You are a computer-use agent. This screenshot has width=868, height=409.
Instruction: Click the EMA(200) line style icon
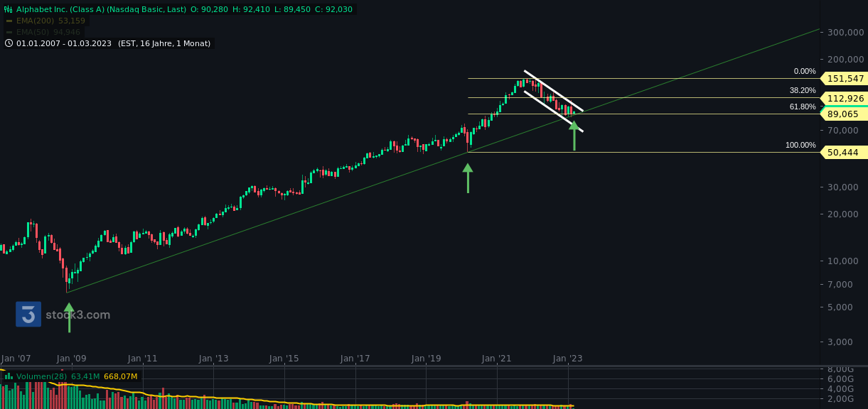9,21
